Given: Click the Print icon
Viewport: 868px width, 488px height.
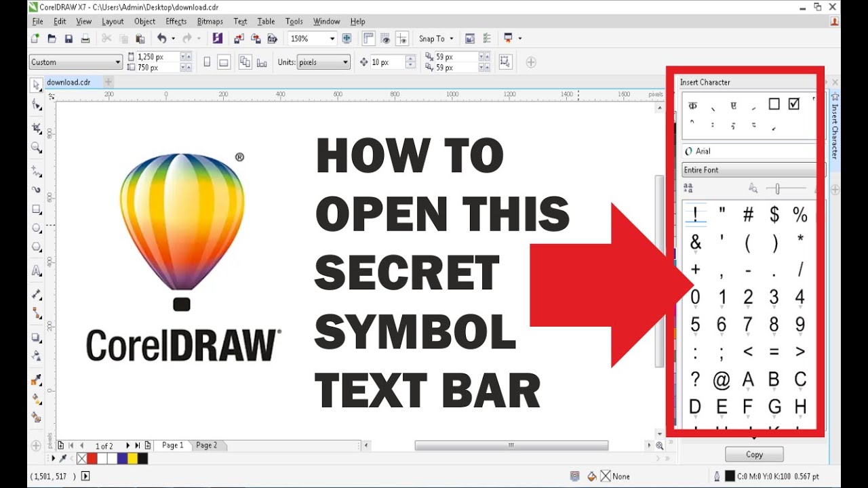Looking at the screenshot, I should click(85, 39).
